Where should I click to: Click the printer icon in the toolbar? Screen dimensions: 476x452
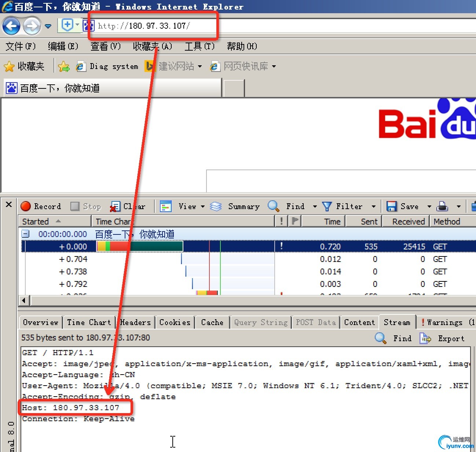click(442, 206)
